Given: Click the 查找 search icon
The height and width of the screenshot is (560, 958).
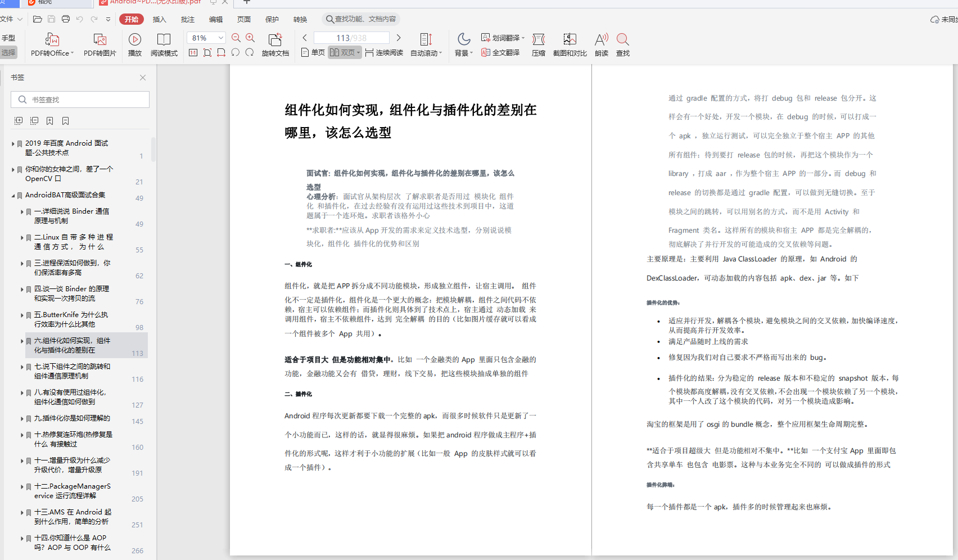Looking at the screenshot, I should click(x=622, y=39).
